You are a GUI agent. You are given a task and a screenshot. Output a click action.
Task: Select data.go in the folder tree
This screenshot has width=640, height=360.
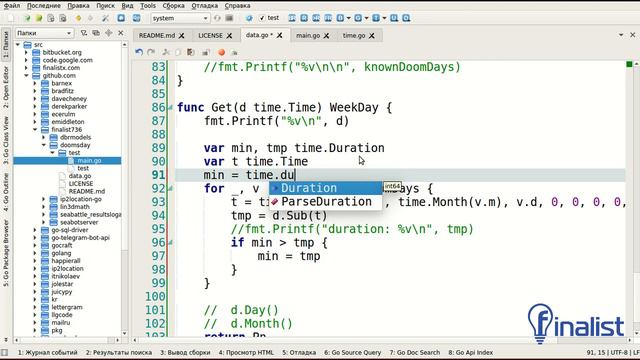point(80,176)
